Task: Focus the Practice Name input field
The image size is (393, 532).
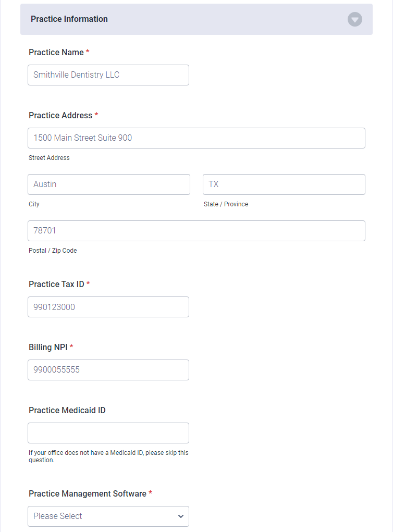Action: (108, 75)
